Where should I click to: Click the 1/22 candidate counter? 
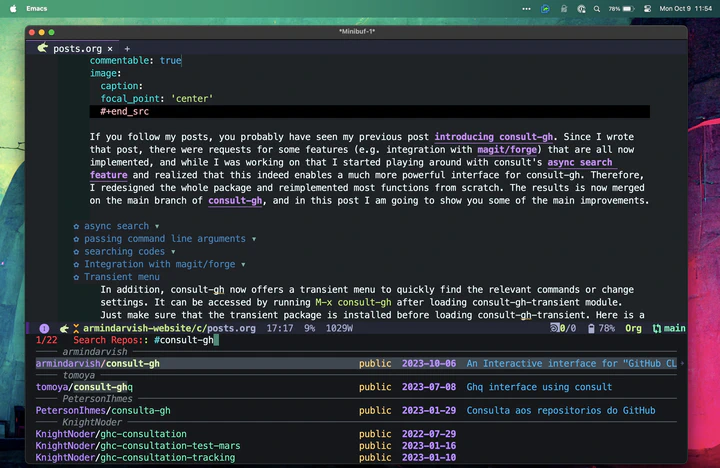coord(46,340)
